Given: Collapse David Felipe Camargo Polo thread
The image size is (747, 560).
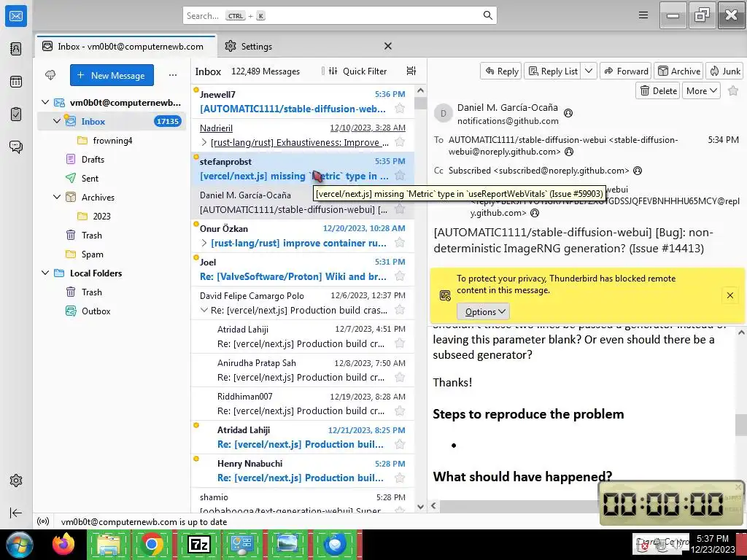Looking at the screenshot, I should tap(204, 310).
